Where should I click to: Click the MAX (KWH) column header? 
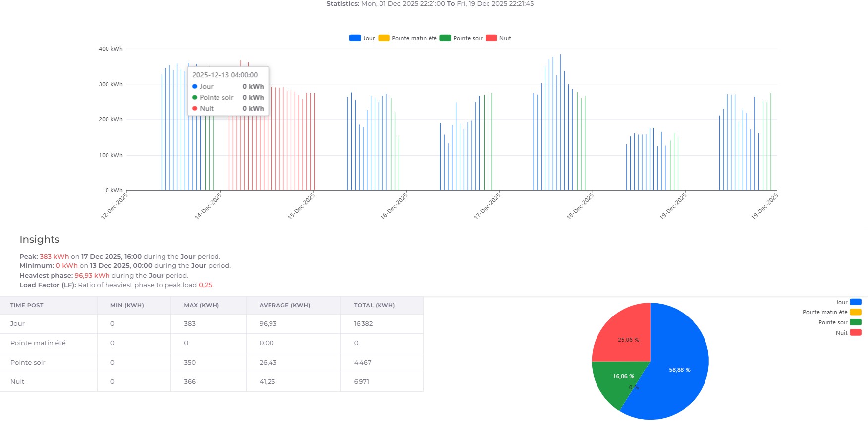(201, 305)
